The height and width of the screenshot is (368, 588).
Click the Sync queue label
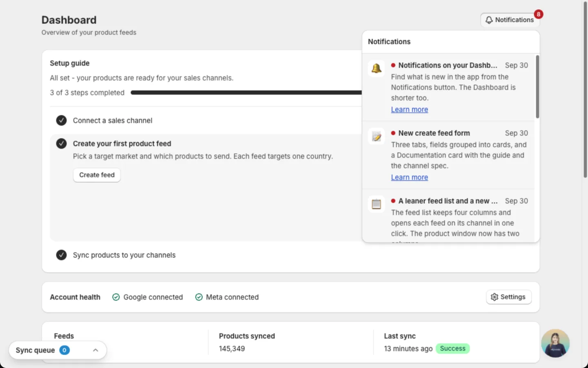(x=35, y=350)
